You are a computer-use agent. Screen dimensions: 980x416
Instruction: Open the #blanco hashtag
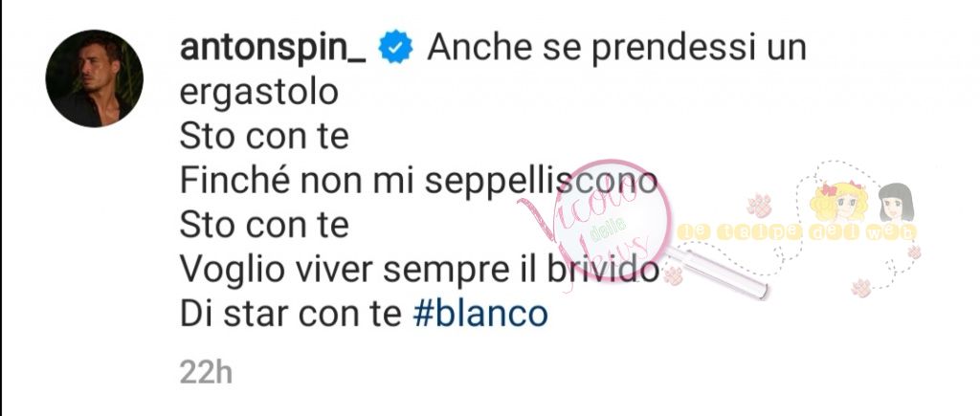click(480, 315)
